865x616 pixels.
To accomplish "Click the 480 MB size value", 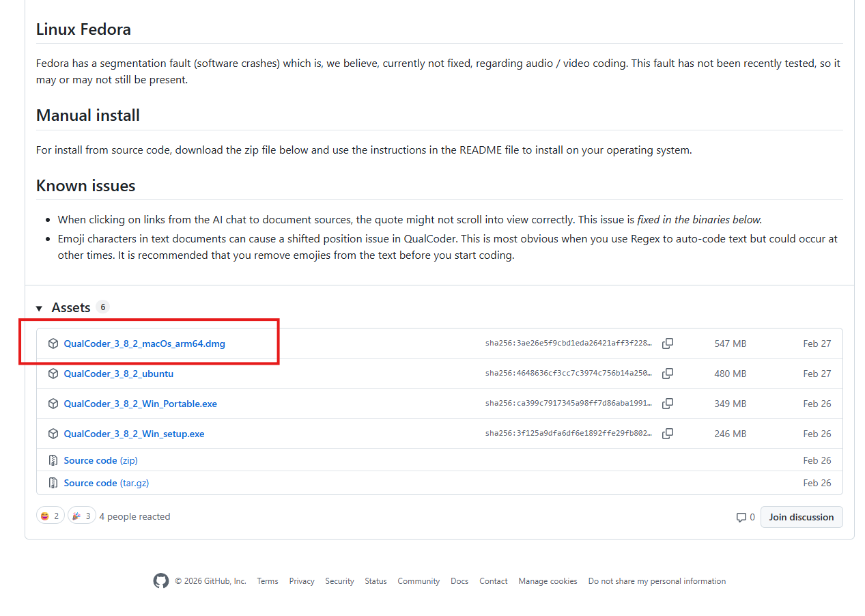I will pyautogui.click(x=731, y=374).
